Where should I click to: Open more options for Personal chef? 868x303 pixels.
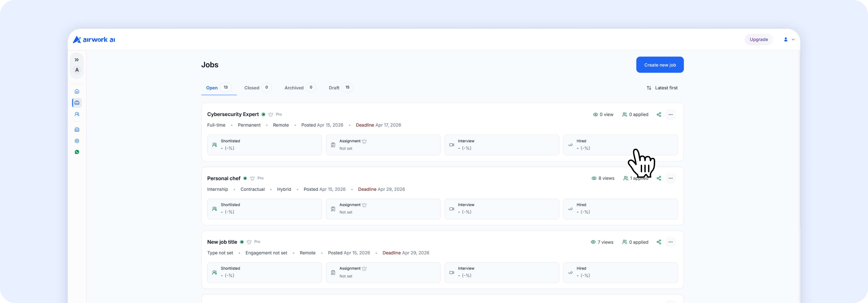(671, 178)
